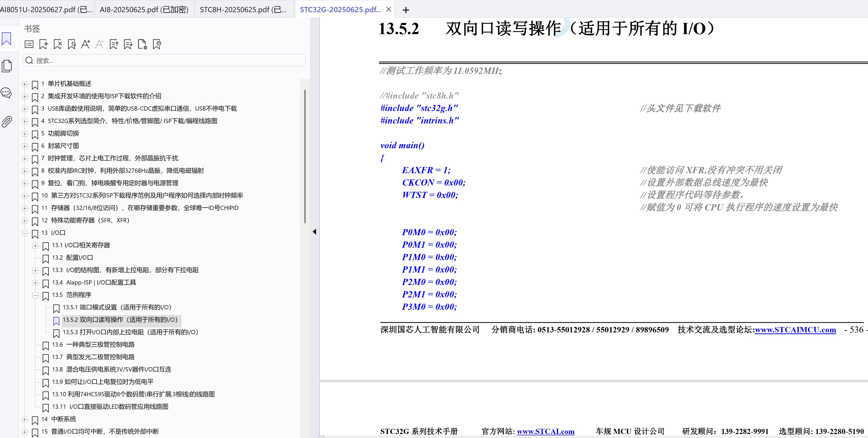Expand 13.3 I/O的结构图 section
The height and width of the screenshot is (438, 868).
coord(35,270)
